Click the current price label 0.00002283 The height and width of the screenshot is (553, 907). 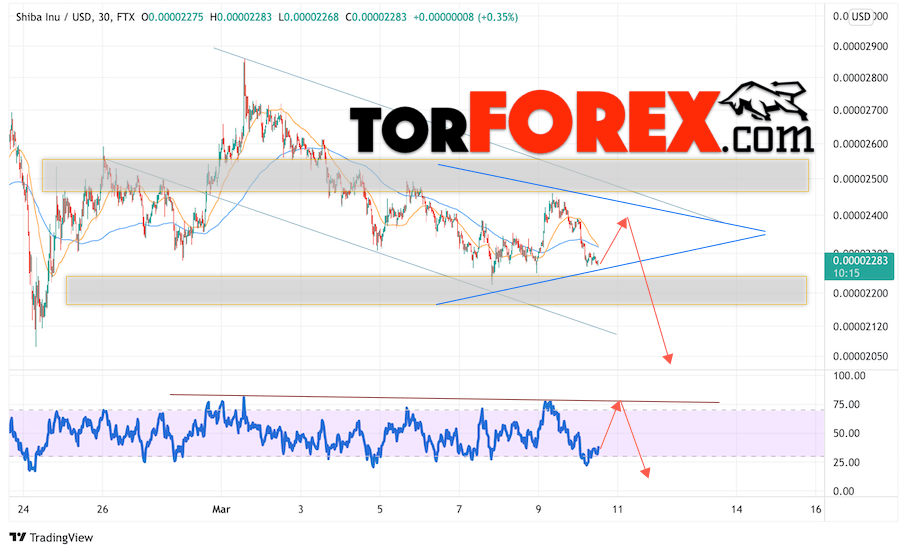[860, 260]
